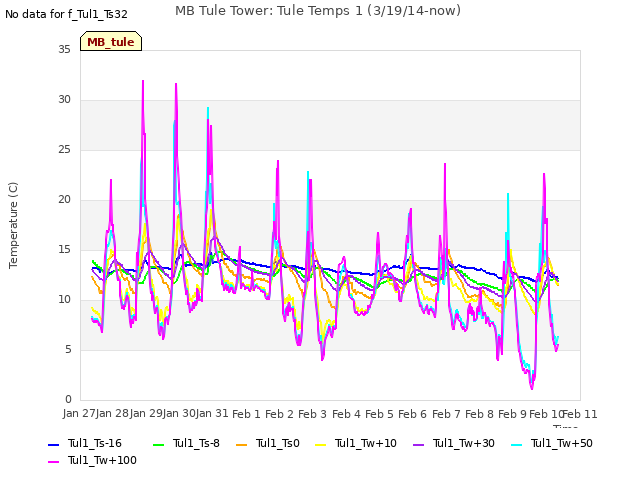Click the 30 y-axis tick label

64,100
